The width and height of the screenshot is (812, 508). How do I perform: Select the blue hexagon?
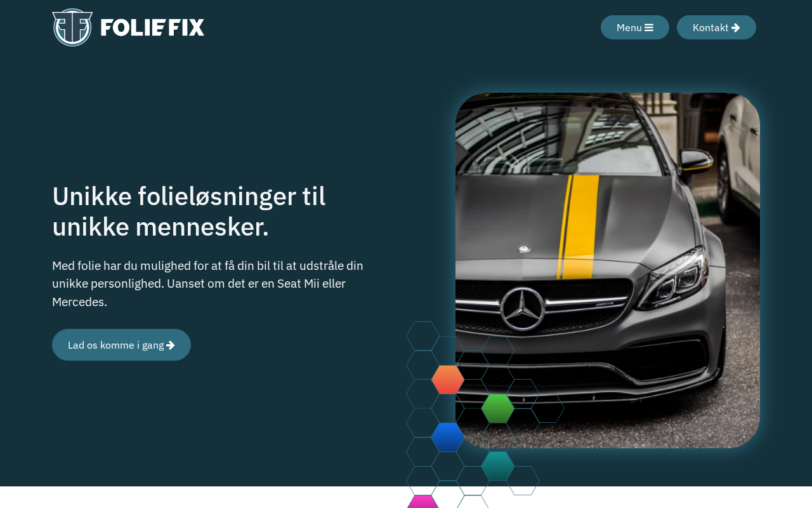click(448, 437)
